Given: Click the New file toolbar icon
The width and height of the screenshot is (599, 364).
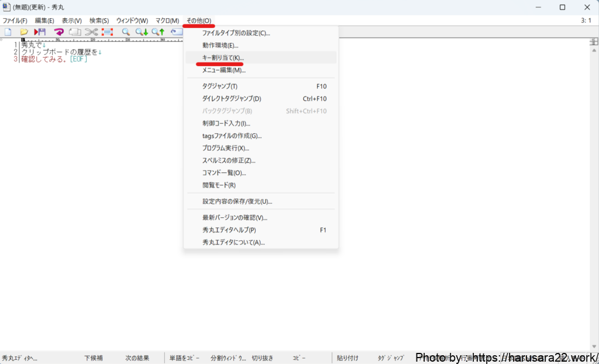Looking at the screenshot, I should point(8,32).
